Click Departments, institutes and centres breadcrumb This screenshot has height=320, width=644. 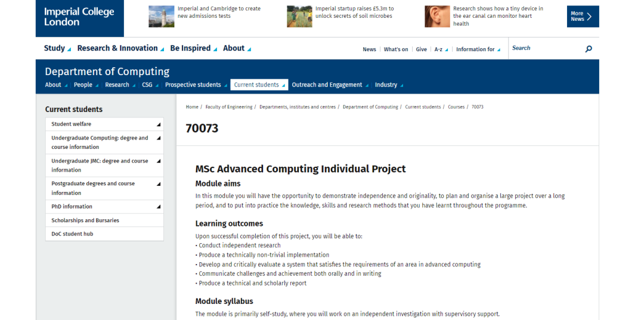point(298,107)
